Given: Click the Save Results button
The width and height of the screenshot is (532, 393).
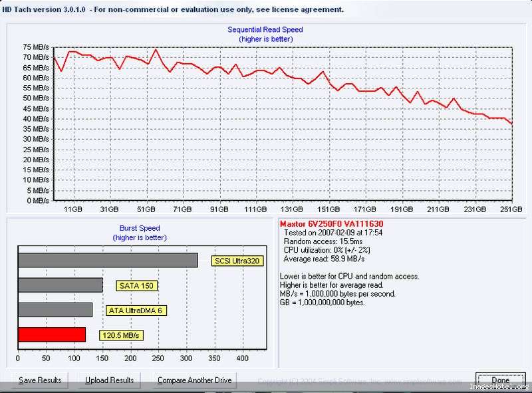Looking at the screenshot, I should point(40,380).
